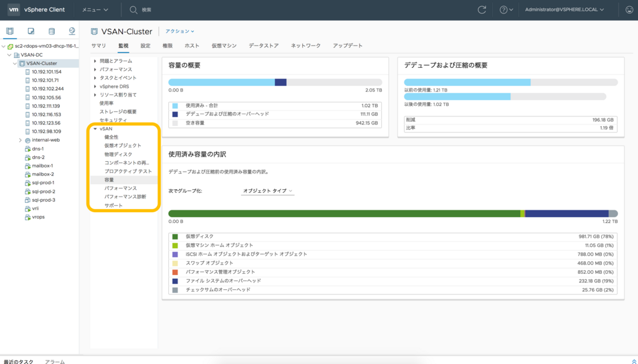Screen dimensions: 638x364
Task: Open ストレージの概要 in monitor list
Action: coord(118,112)
